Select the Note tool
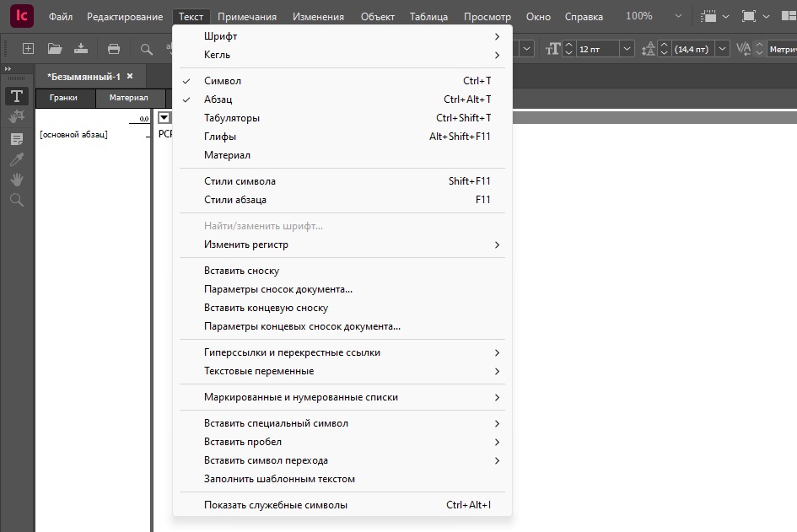The image size is (797, 532). [17, 138]
